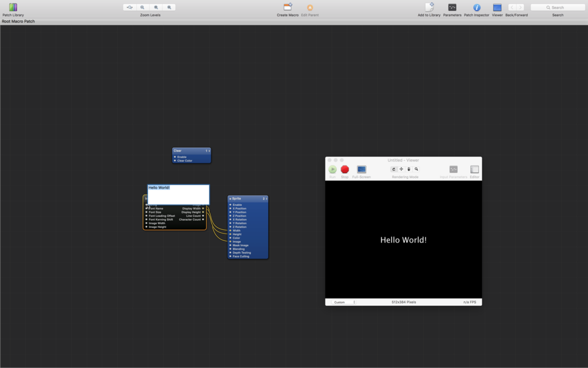Select the crosshair rendering mode
The width and height of the screenshot is (588, 368).
click(401, 170)
